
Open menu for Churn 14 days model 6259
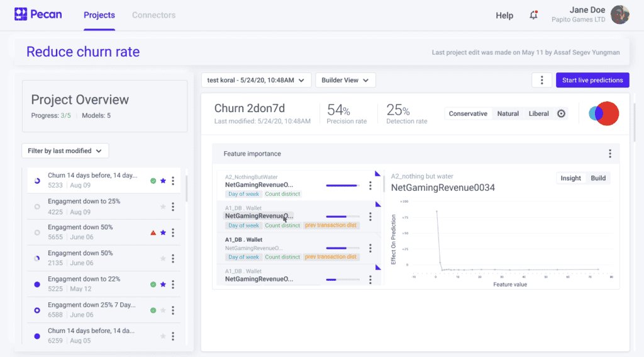tap(173, 336)
